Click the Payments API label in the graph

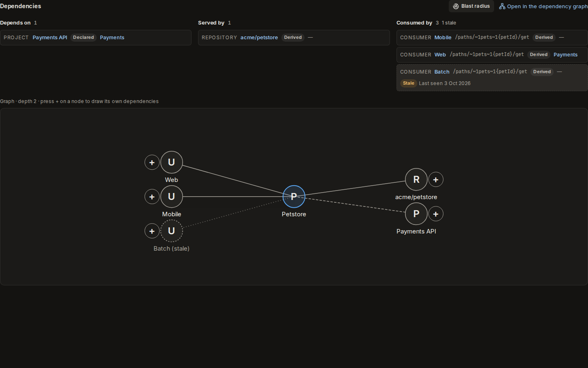tap(416, 231)
